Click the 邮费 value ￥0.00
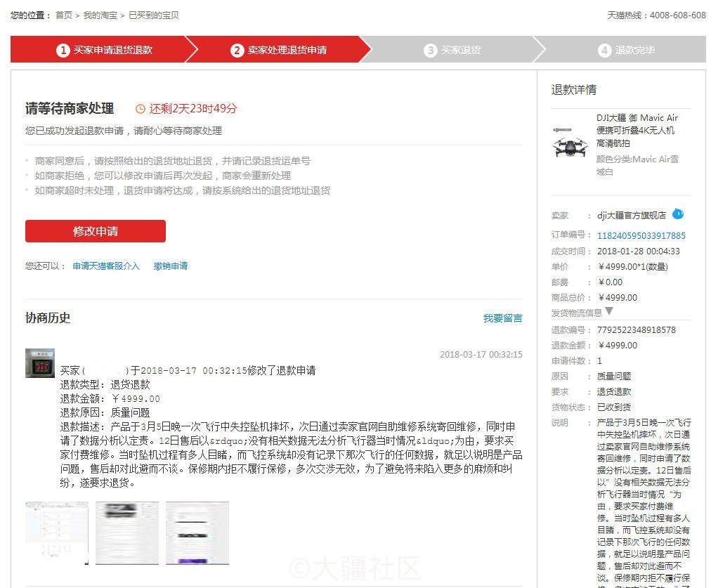The width and height of the screenshot is (711, 588). click(611, 282)
